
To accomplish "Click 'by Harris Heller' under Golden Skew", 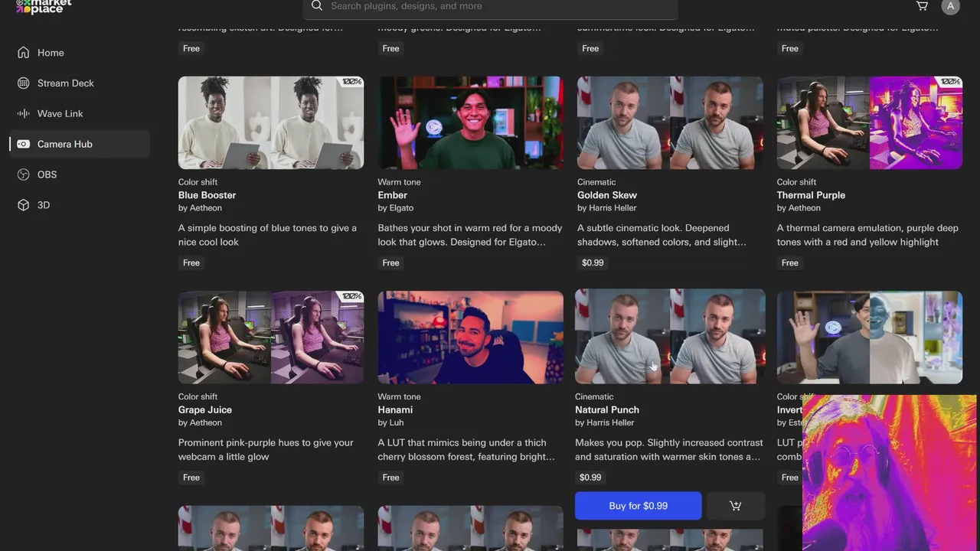I will point(606,208).
